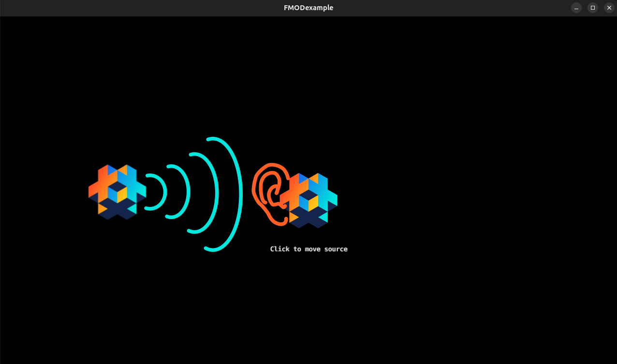Click the FMODexample title bar text

[308, 7]
